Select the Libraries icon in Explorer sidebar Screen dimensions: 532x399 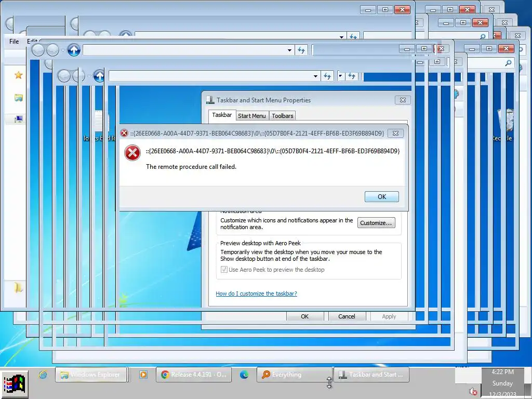click(x=18, y=98)
